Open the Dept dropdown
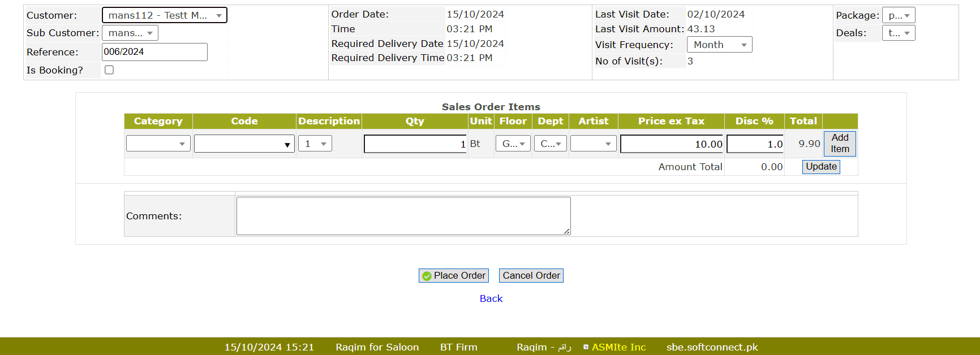Image resolution: width=980 pixels, height=355 pixels. (550, 144)
